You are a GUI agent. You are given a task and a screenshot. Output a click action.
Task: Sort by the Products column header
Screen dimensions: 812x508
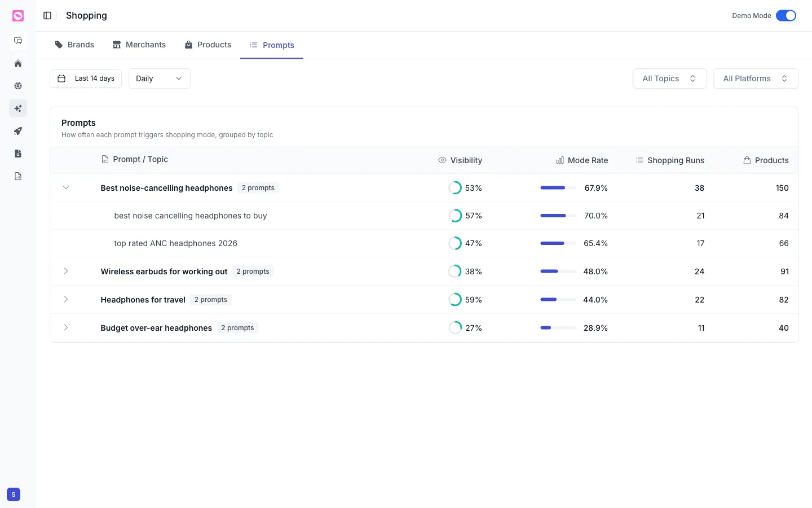766,160
